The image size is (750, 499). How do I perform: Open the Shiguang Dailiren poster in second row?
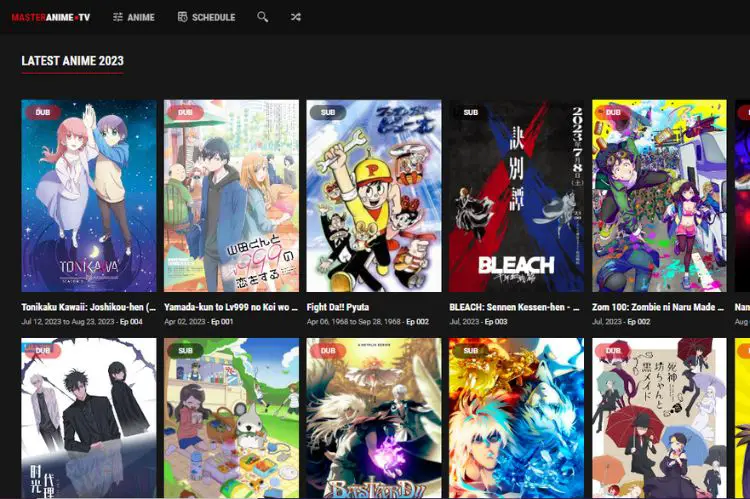coord(88,418)
